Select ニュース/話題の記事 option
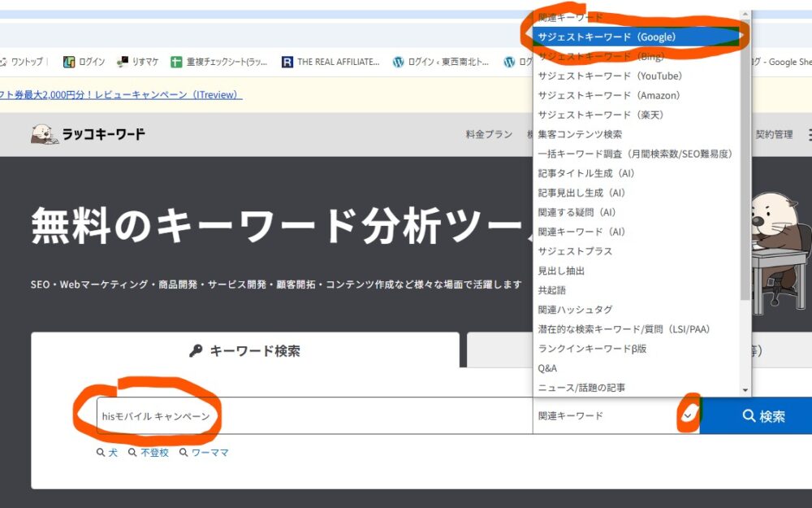 637,387
